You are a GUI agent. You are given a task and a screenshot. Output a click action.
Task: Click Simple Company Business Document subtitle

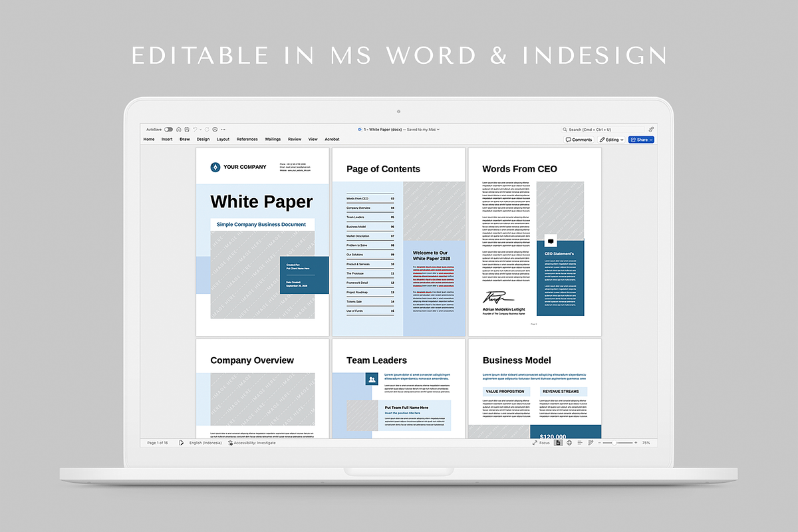[261, 225]
